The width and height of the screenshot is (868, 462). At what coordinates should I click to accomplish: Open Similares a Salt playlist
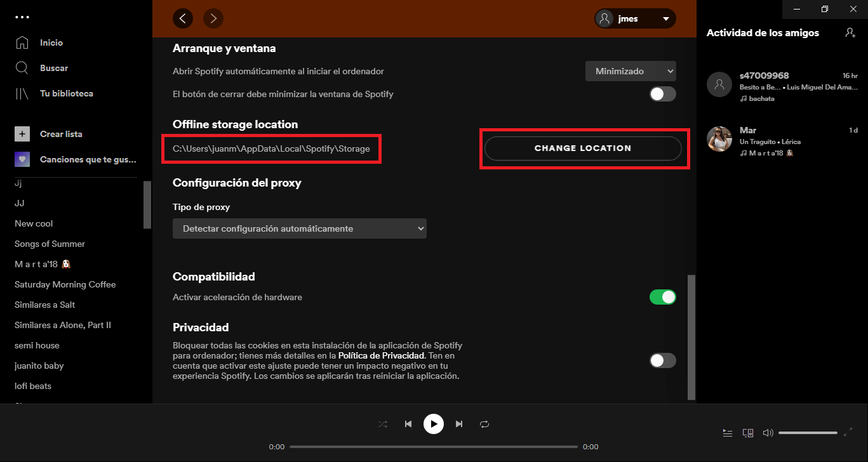[45, 305]
